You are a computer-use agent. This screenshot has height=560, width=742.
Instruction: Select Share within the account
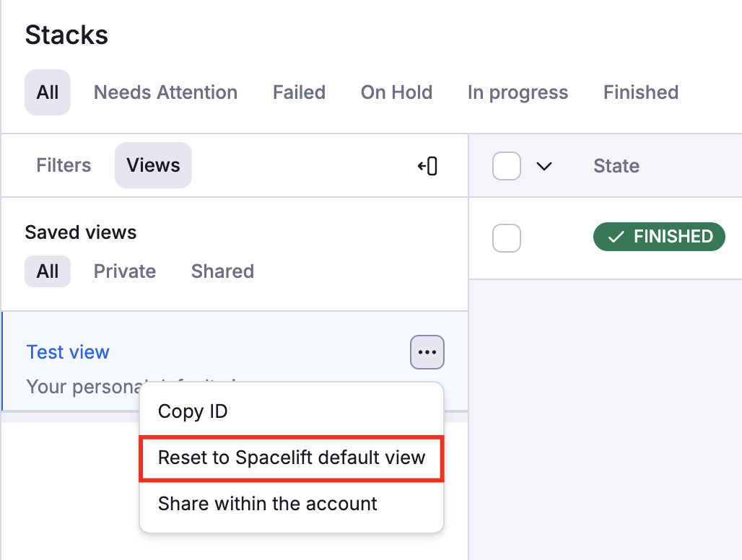tap(267, 504)
